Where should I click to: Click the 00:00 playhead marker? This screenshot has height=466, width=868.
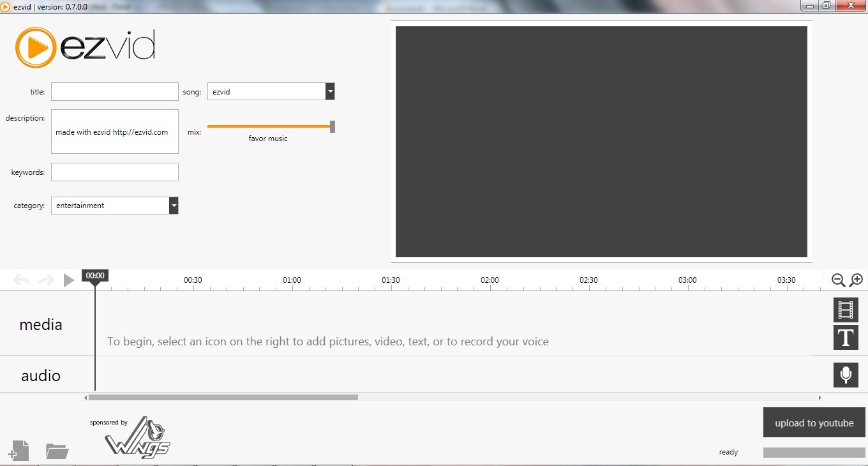(x=95, y=276)
